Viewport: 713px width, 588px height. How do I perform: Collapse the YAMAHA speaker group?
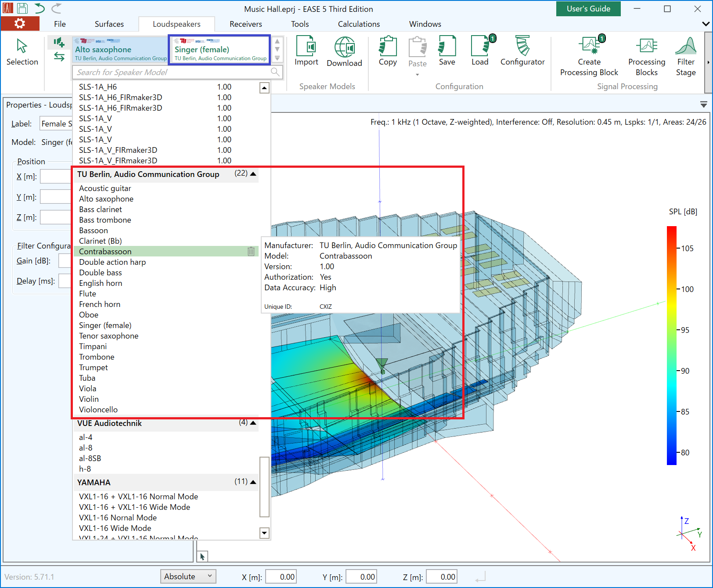click(253, 482)
